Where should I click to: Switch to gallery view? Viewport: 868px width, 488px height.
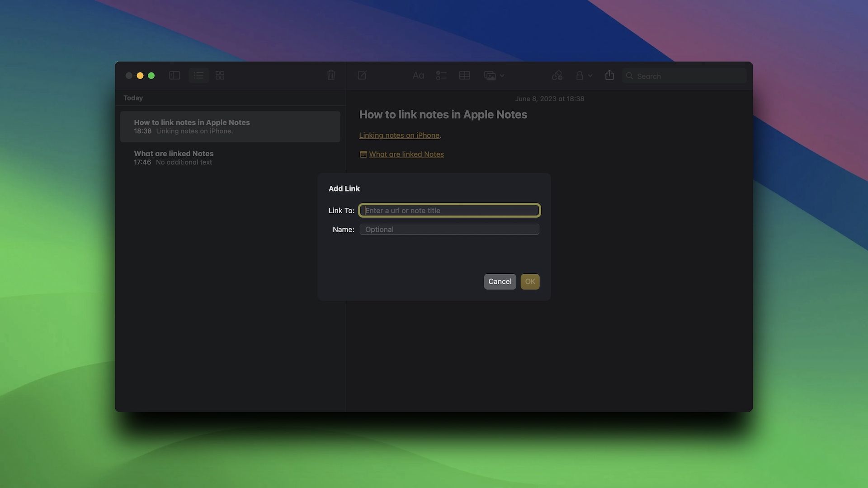pos(220,75)
